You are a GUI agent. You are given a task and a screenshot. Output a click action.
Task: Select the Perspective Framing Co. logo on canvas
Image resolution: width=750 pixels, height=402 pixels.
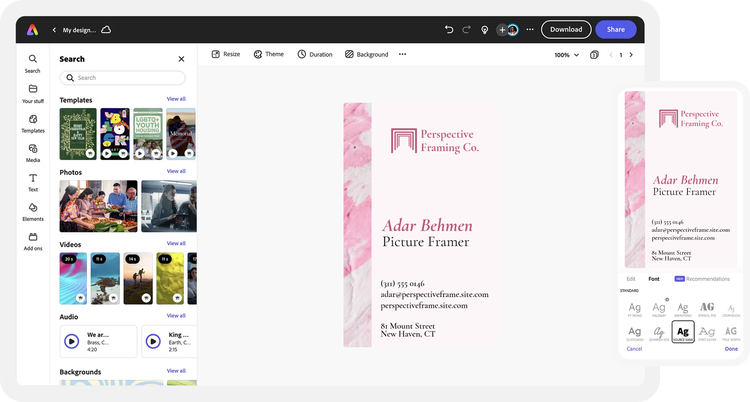(x=435, y=141)
